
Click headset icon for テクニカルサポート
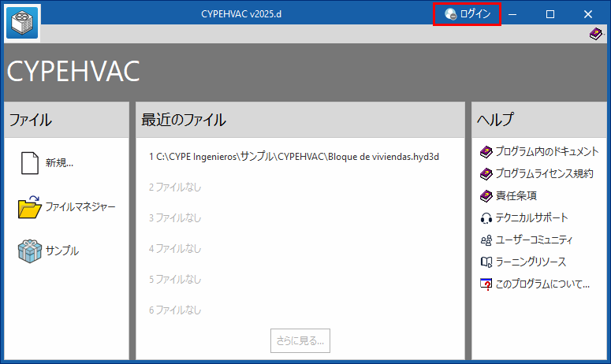486,218
